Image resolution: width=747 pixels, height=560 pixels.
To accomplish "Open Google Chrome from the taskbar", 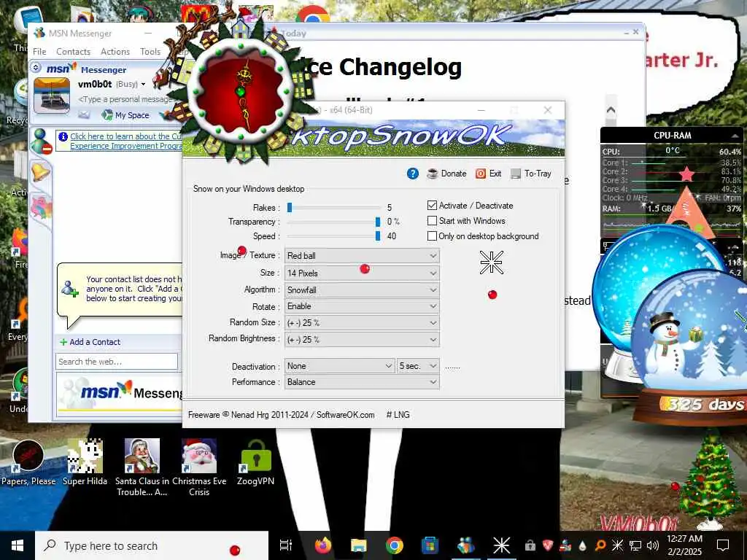I will click(395, 545).
